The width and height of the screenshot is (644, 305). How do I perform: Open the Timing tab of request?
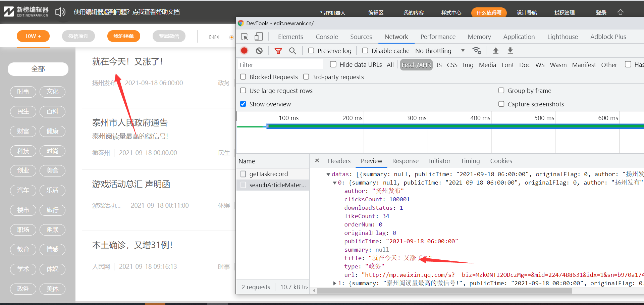point(470,161)
